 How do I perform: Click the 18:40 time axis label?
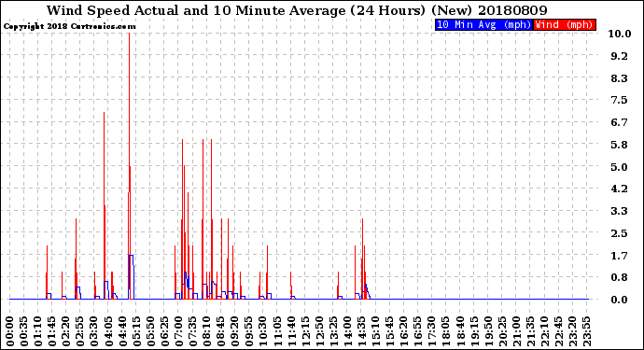[460, 331]
